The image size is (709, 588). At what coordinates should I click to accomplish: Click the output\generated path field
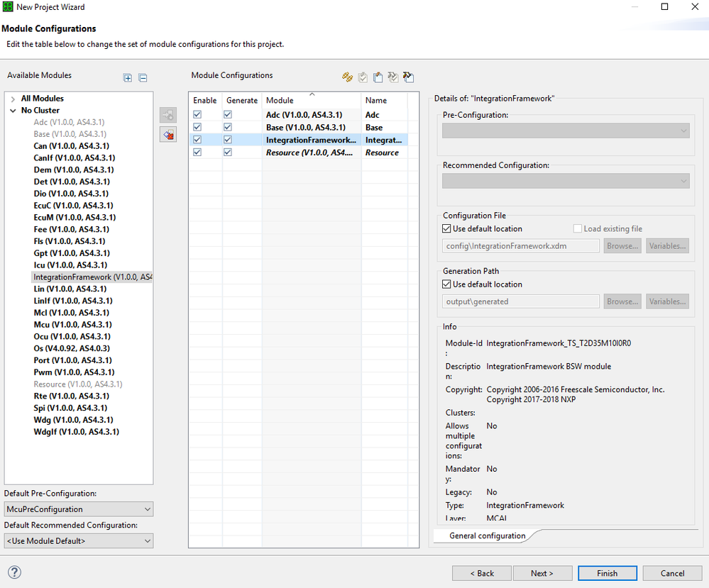(x=521, y=301)
